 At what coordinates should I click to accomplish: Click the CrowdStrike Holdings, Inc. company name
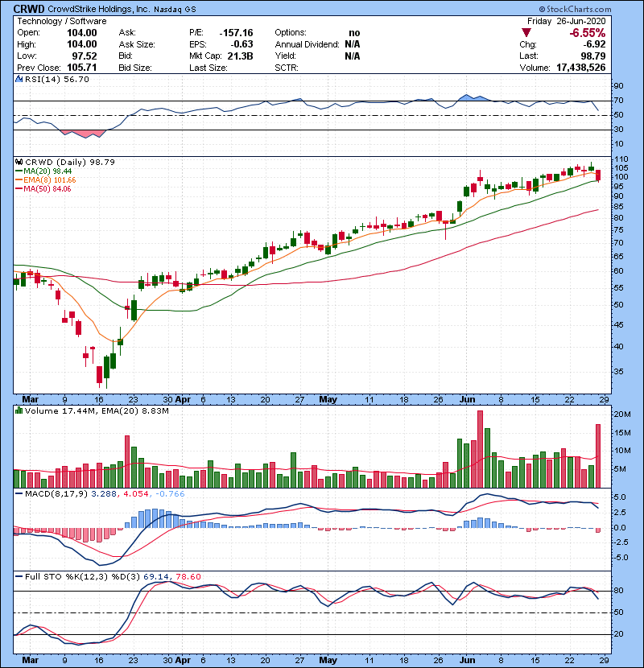pos(98,9)
